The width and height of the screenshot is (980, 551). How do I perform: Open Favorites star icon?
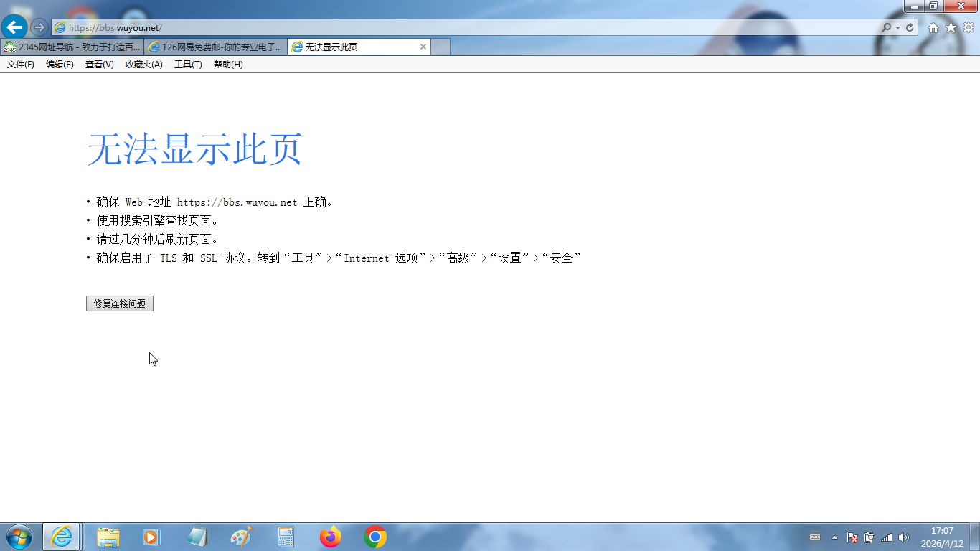point(951,27)
